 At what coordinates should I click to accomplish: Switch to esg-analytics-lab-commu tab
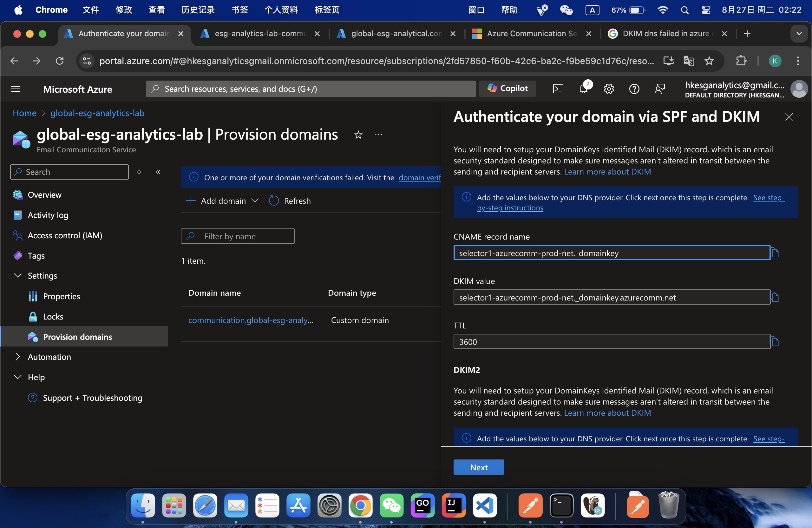[260, 34]
